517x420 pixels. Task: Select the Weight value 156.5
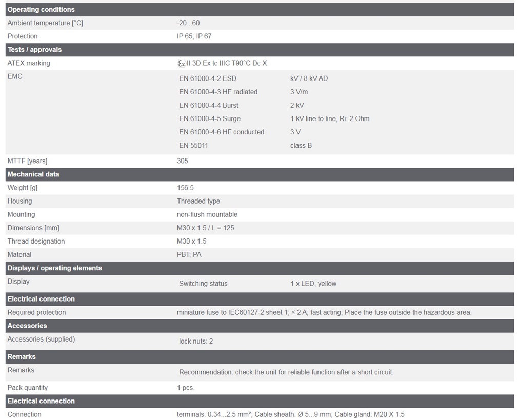pos(185,188)
